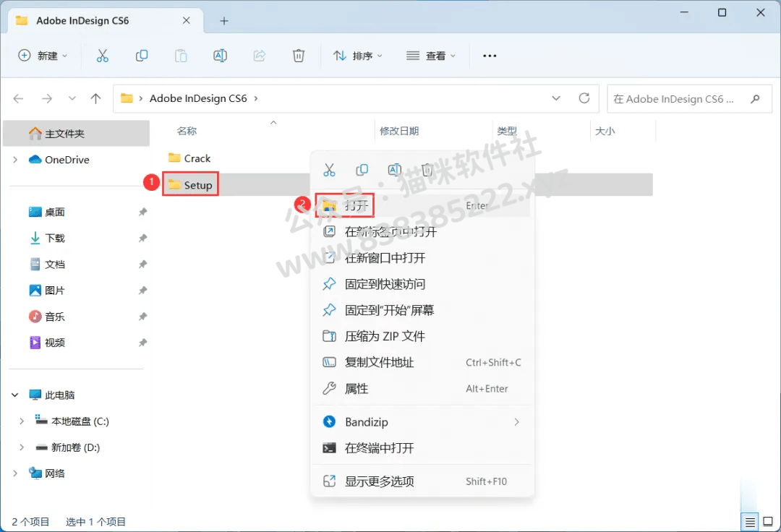Select 在终端中打开 menu entry
The height and width of the screenshot is (532, 781).
pyautogui.click(x=422, y=448)
